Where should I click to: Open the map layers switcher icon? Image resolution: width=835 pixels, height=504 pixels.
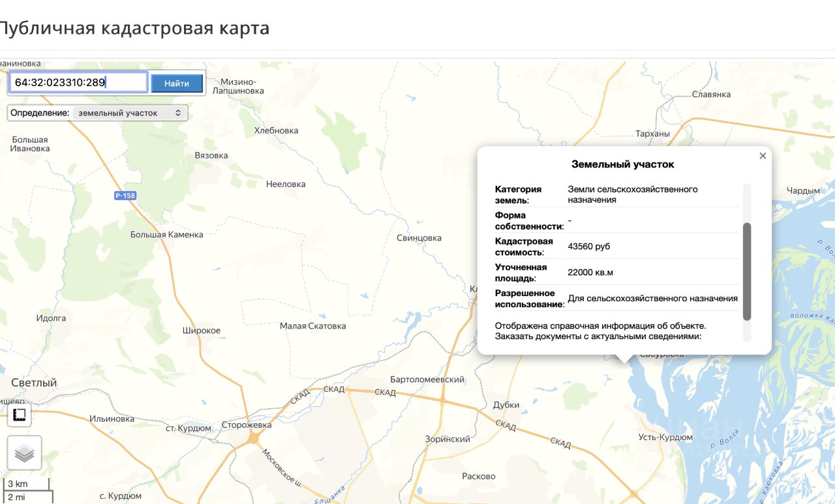pos(24,453)
